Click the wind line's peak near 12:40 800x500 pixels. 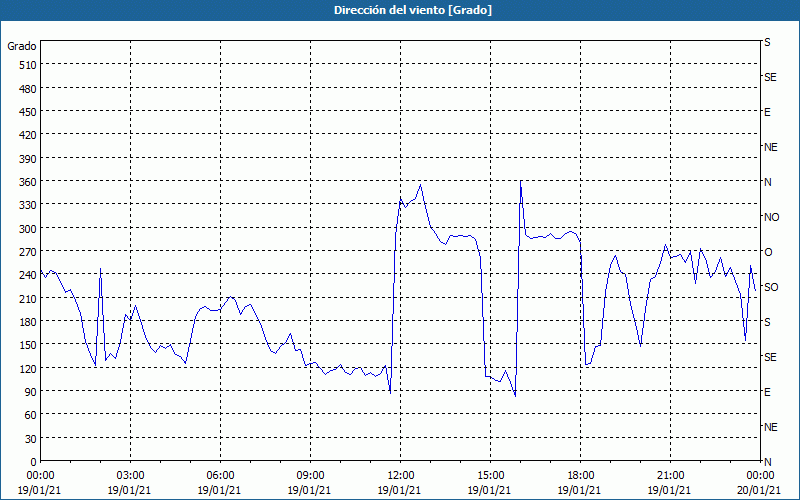click(x=420, y=185)
